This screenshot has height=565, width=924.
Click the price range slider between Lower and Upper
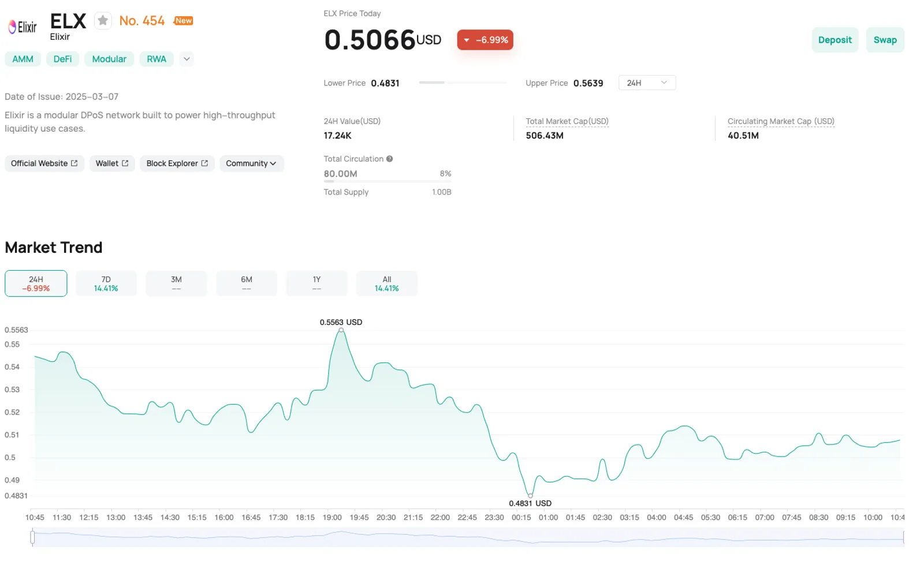pos(463,83)
